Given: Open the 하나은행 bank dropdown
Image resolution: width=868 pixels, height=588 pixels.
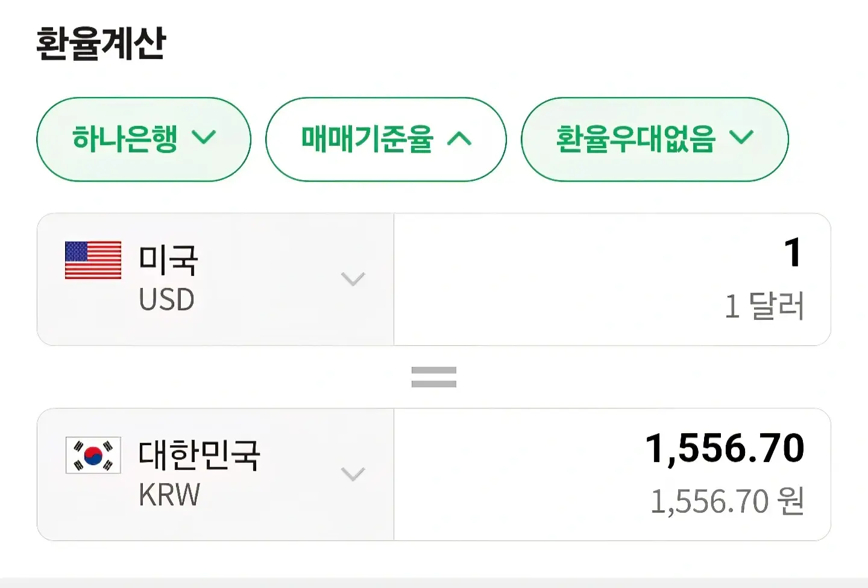Looking at the screenshot, I should pyautogui.click(x=143, y=139).
